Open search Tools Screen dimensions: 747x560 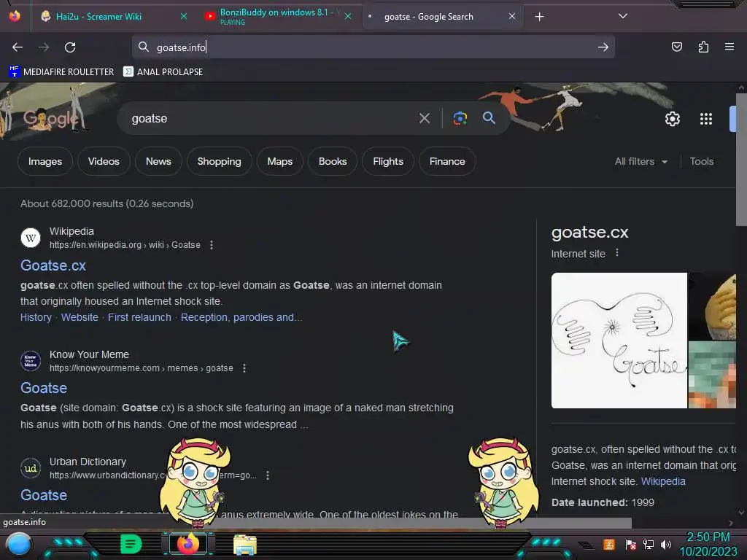702,161
